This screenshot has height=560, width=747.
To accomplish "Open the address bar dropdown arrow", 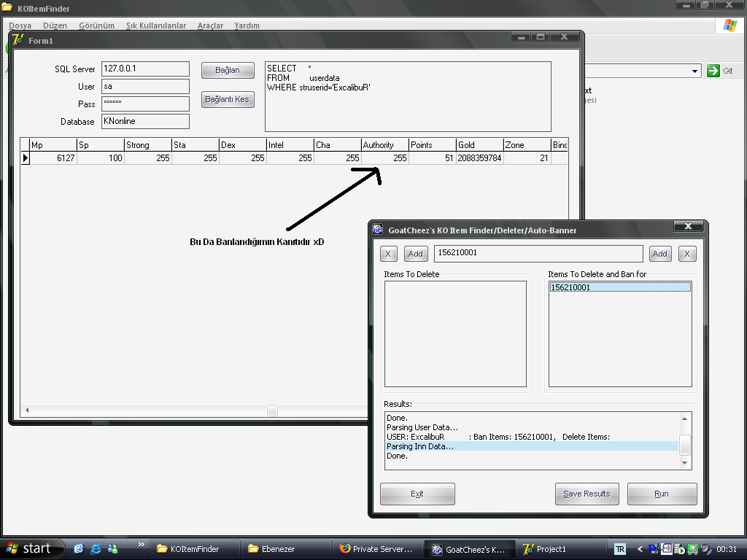I will (x=694, y=71).
